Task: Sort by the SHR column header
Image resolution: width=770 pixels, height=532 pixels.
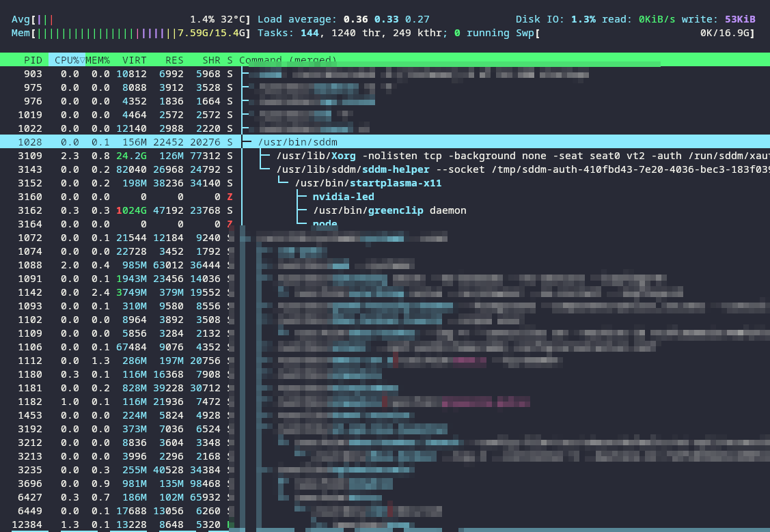Action: 211,60
